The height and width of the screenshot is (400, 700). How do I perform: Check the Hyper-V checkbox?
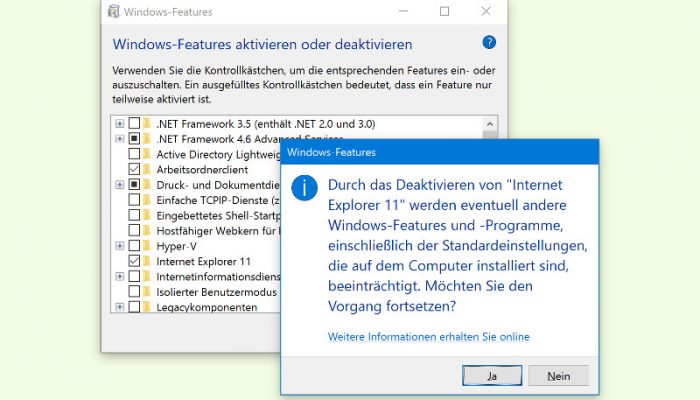[x=134, y=246]
